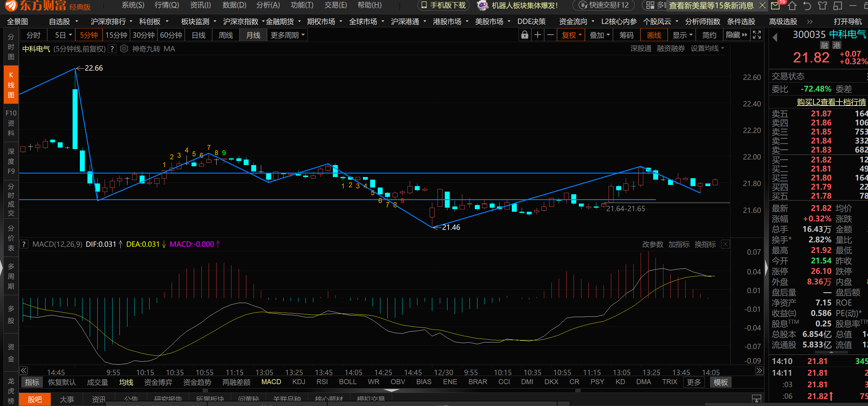Viewport: 868px width, 406px height.
Task: Close the new messages notification banner
Action: click(762, 5)
